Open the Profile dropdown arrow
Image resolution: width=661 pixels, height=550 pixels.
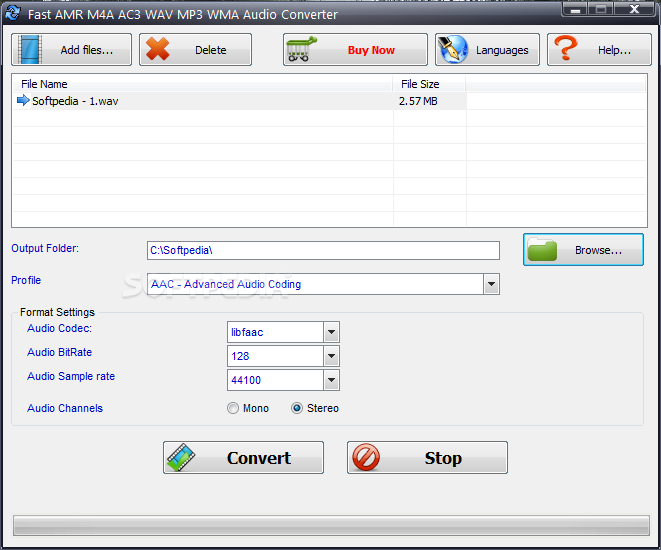491,284
